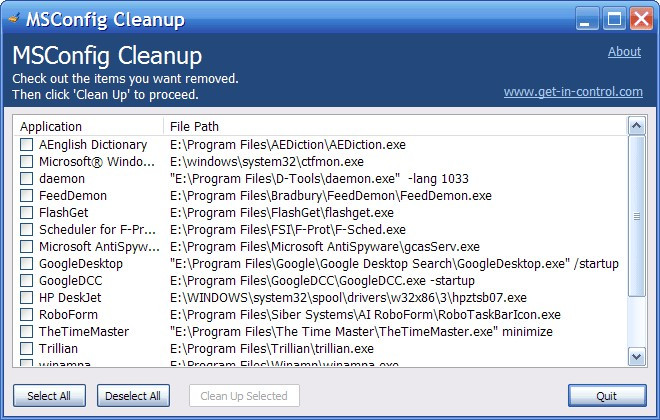Click the daemon.exe -lang 1033 path
660x420 pixels.
319,179
